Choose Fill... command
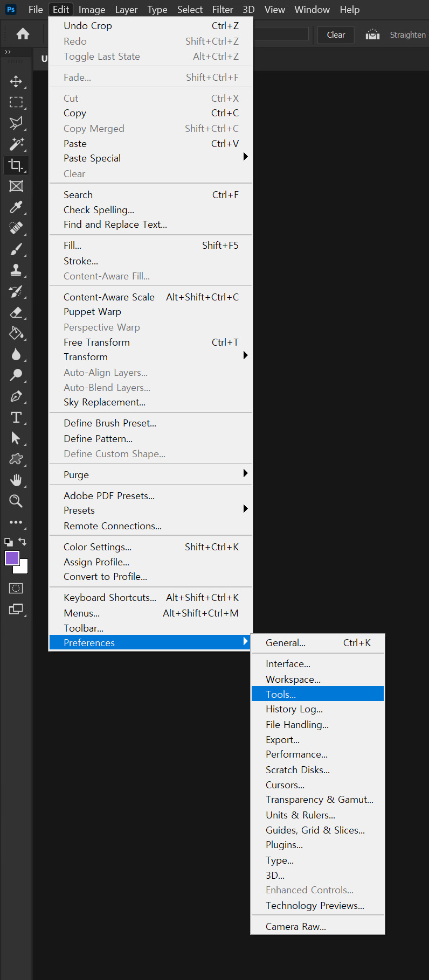Image resolution: width=429 pixels, height=980 pixels. click(150, 246)
